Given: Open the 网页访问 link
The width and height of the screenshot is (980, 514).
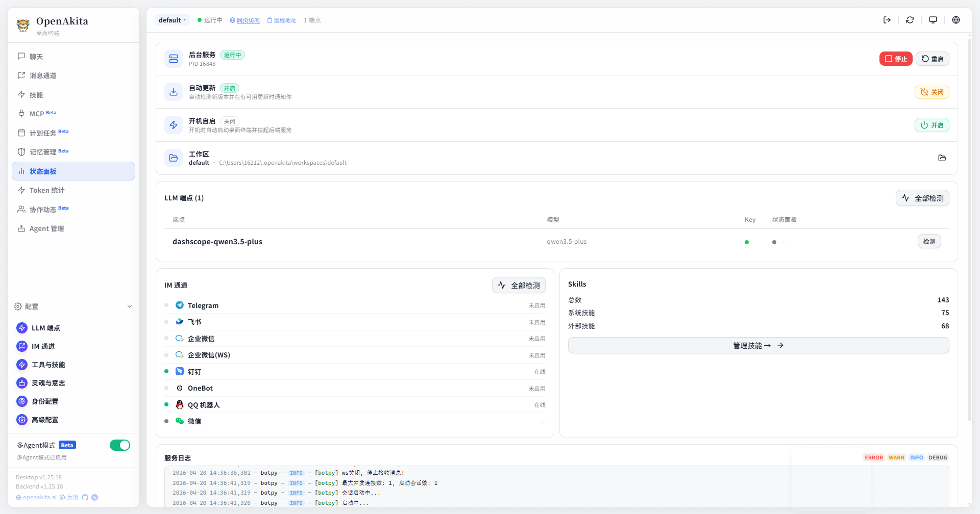Looking at the screenshot, I should click(245, 20).
